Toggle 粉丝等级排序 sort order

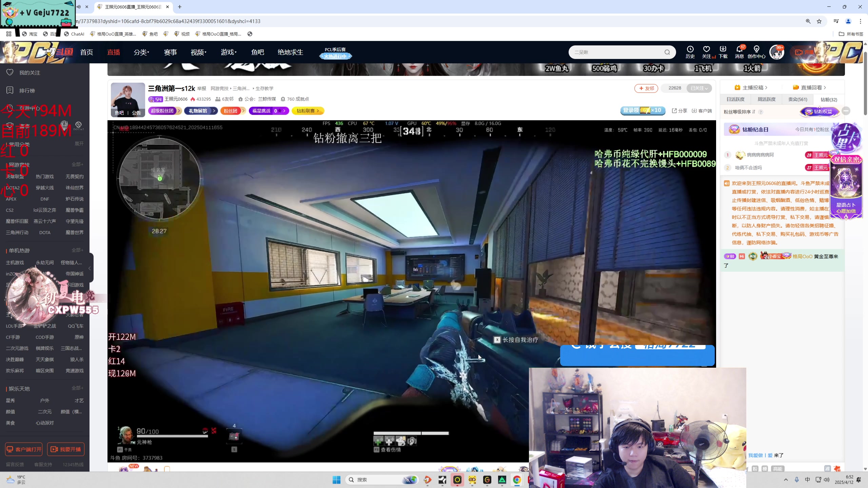pos(739,112)
